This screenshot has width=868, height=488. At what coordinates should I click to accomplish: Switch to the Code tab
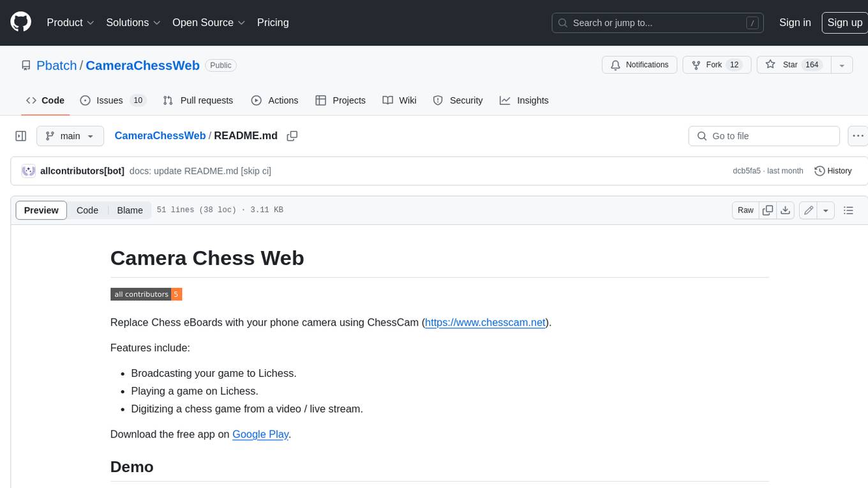45,100
